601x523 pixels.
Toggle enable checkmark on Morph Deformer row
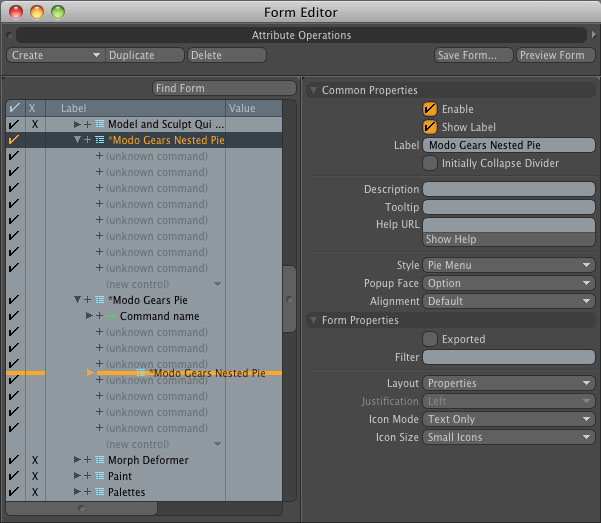[14, 460]
